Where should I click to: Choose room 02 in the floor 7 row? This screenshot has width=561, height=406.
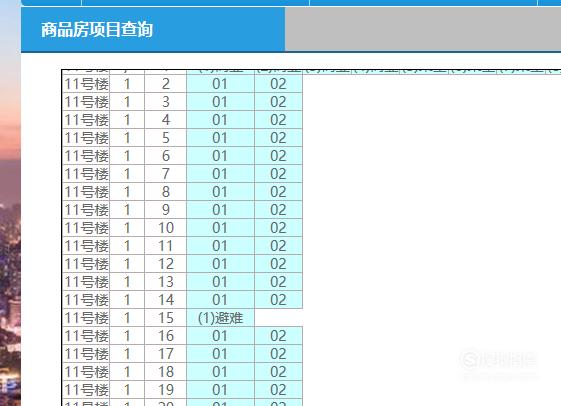pyautogui.click(x=278, y=174)
